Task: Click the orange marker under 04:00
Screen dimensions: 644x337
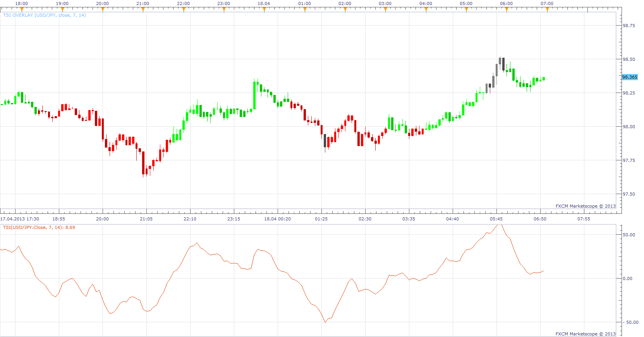Action: [426, 9]
